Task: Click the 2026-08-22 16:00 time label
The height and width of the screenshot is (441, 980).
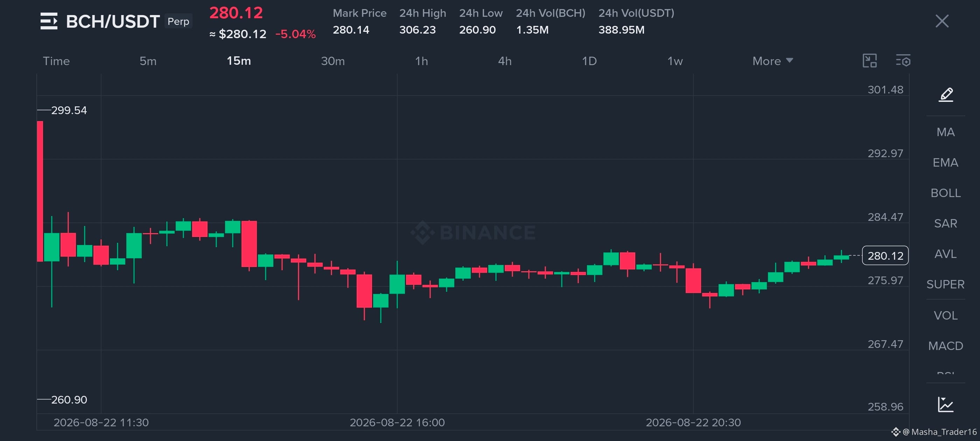Action: coord(397,422)
